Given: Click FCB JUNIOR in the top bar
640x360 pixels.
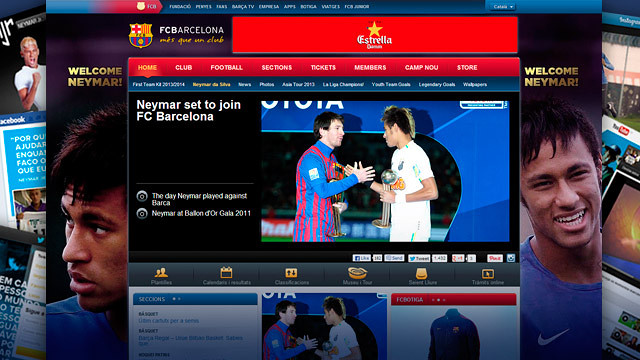Looking at the screenshot, I should click(357, 7).
